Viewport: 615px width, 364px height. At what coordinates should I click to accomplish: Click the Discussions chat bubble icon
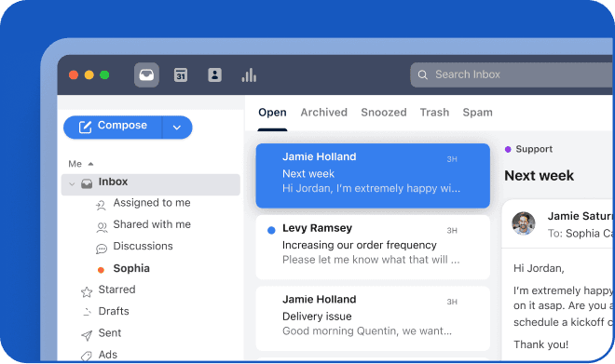[x=102, y=249]
